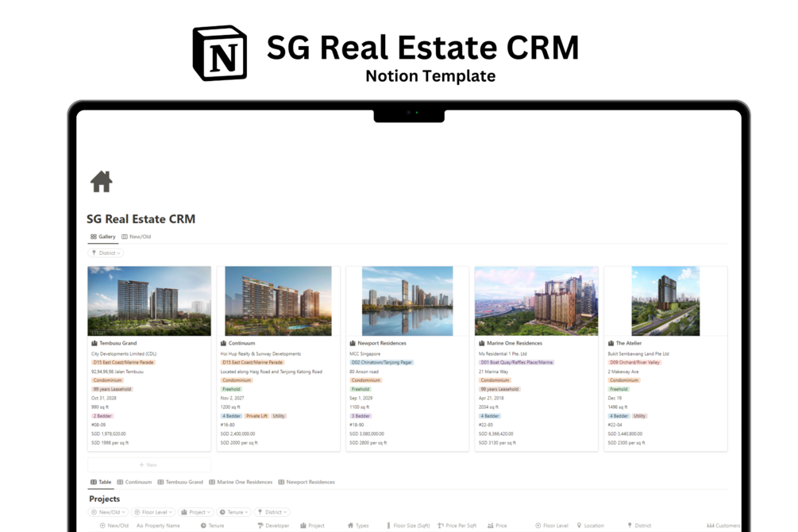Click the Project column header building icon
The width and height of the screenshot is (798, 532).
tap(303, 526)
